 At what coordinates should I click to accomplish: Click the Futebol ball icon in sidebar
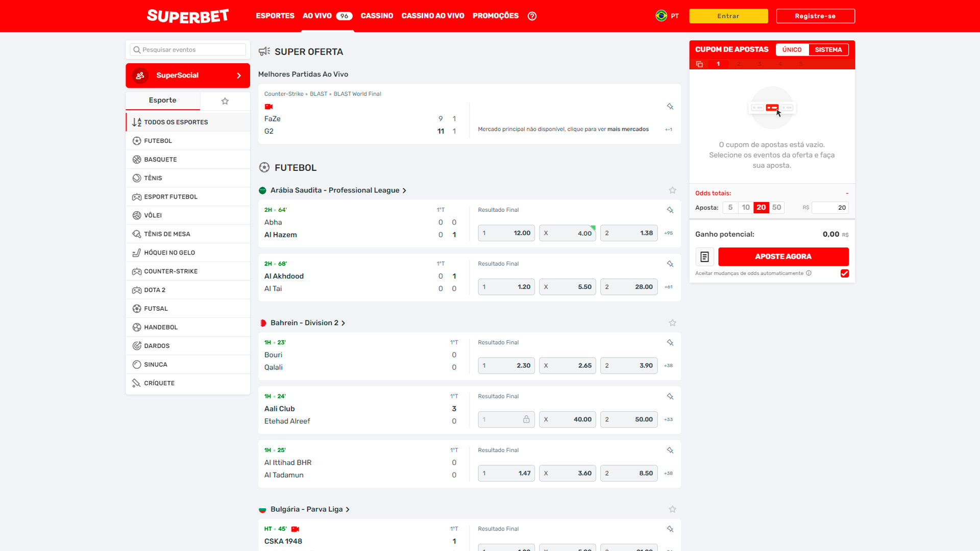pos(137,141)
